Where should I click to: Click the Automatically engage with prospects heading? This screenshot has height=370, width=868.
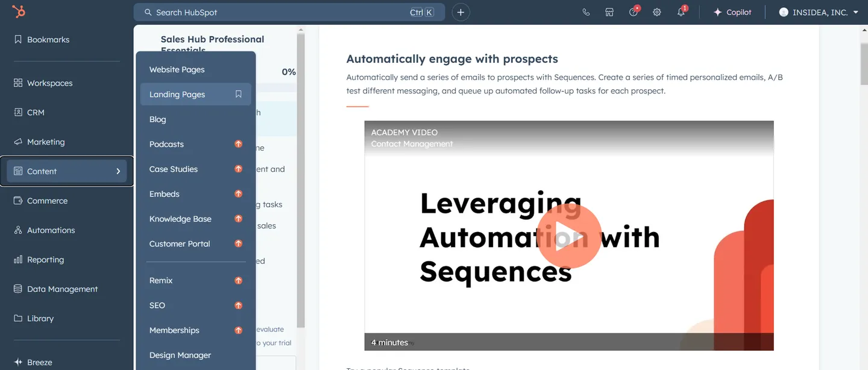coord(452,59)
